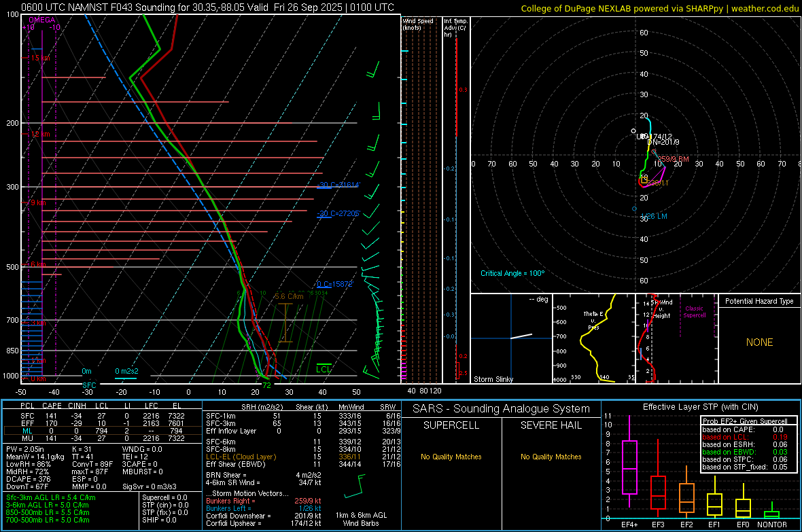Click the Storm Slinky panel label
802x532 pixels.
pos(493,379)
